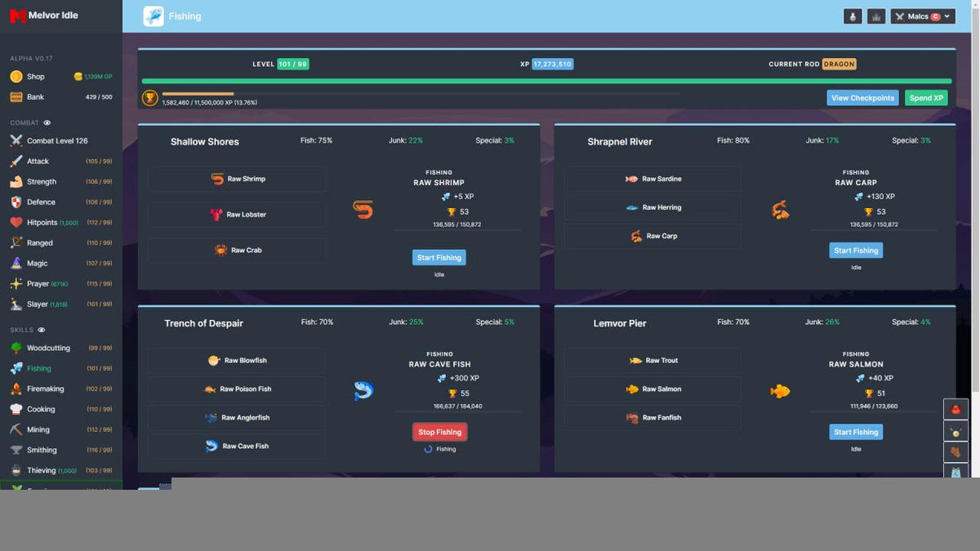
Task: Select Raw Blowfish in Trench of Despair
Action: [237, 361]
